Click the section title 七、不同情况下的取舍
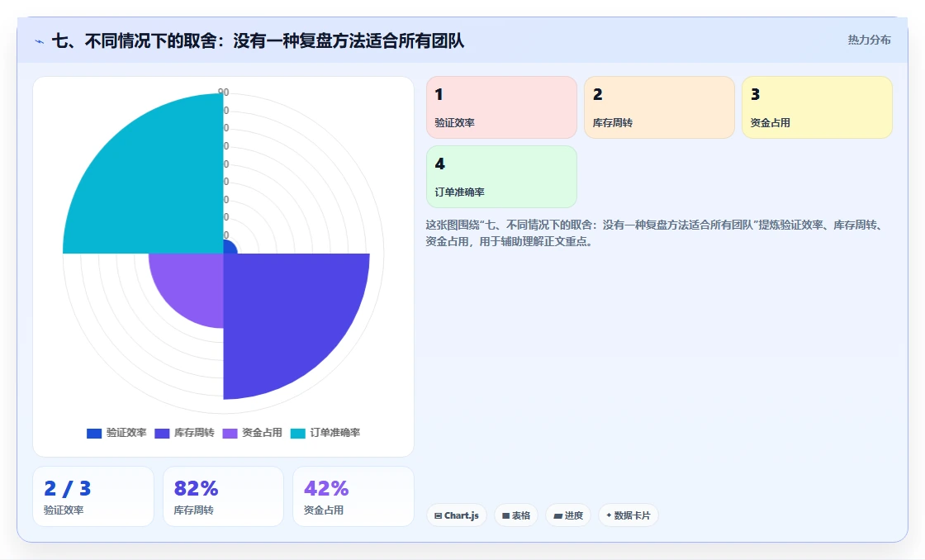 tap(258, 40)
